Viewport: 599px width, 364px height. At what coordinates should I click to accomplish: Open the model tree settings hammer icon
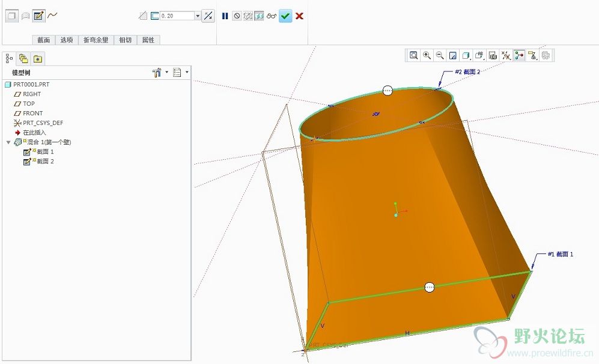coord(157,72)
